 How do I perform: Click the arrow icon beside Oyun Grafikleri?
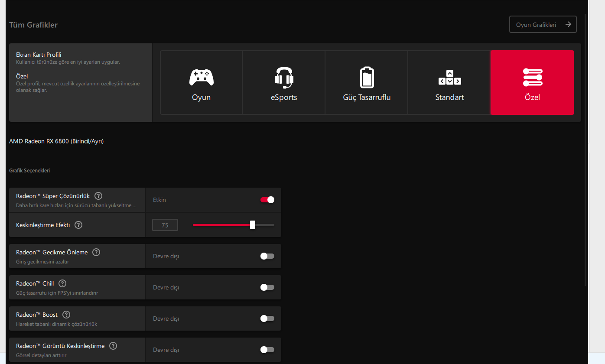[568, 25]
